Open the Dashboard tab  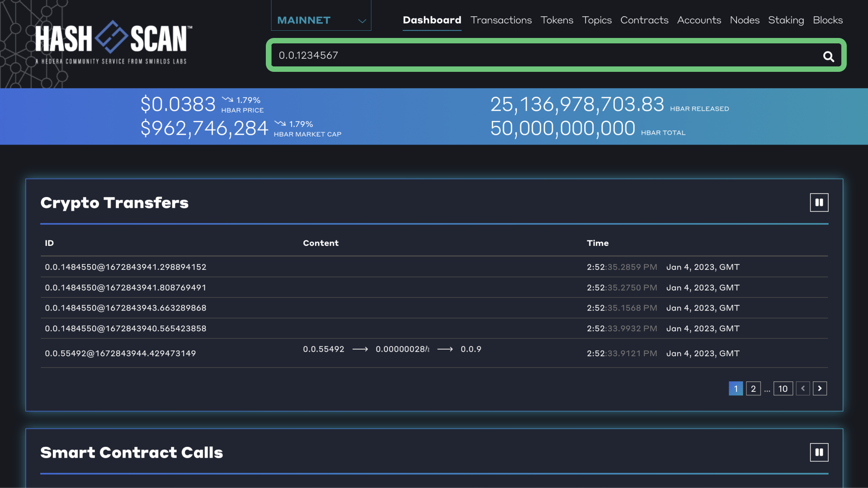point(432,20)
